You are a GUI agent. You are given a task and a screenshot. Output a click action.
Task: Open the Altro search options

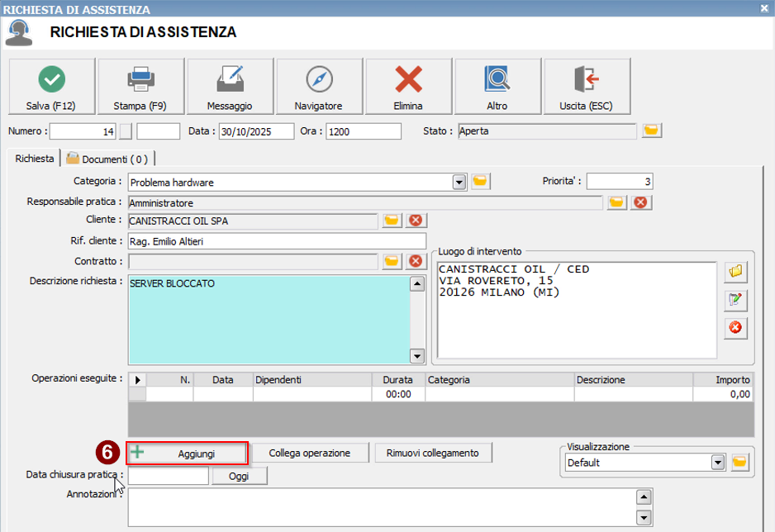coord(497,87)
